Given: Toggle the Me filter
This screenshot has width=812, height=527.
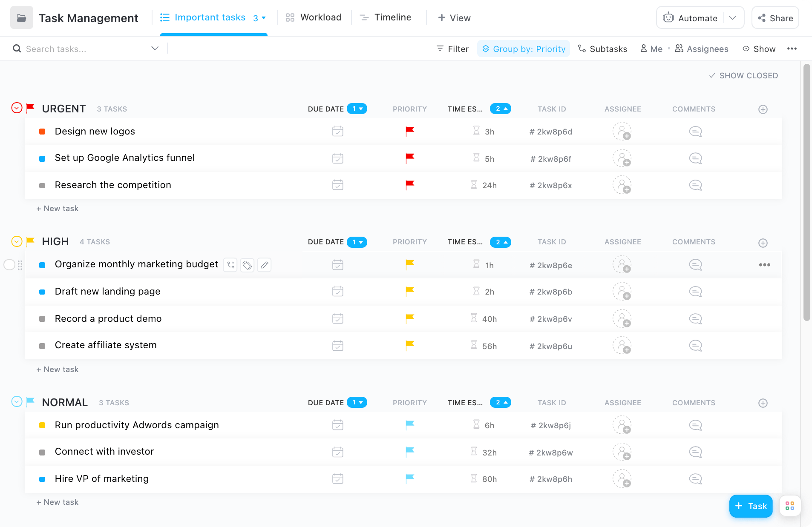Looking at the screenshot, I should (x=651, y=49).
